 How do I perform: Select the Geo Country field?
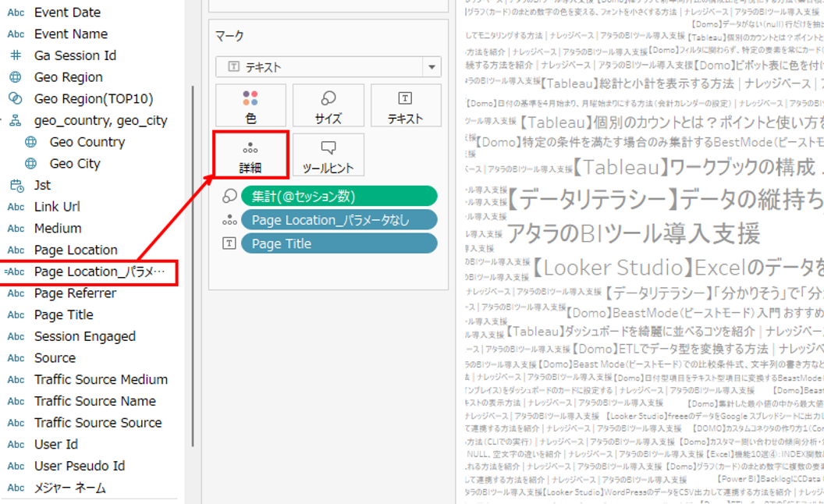(x=87, y=142)
